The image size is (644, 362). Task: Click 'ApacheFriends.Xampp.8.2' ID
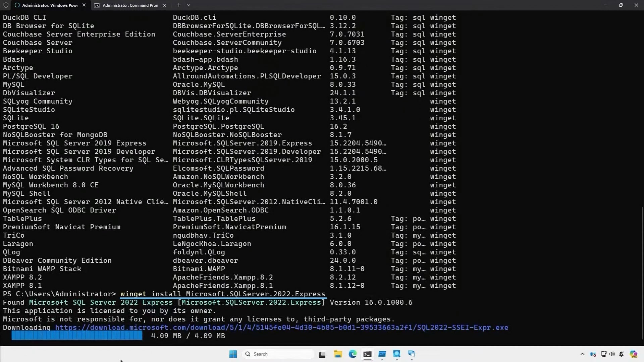[x=223, y=277]
